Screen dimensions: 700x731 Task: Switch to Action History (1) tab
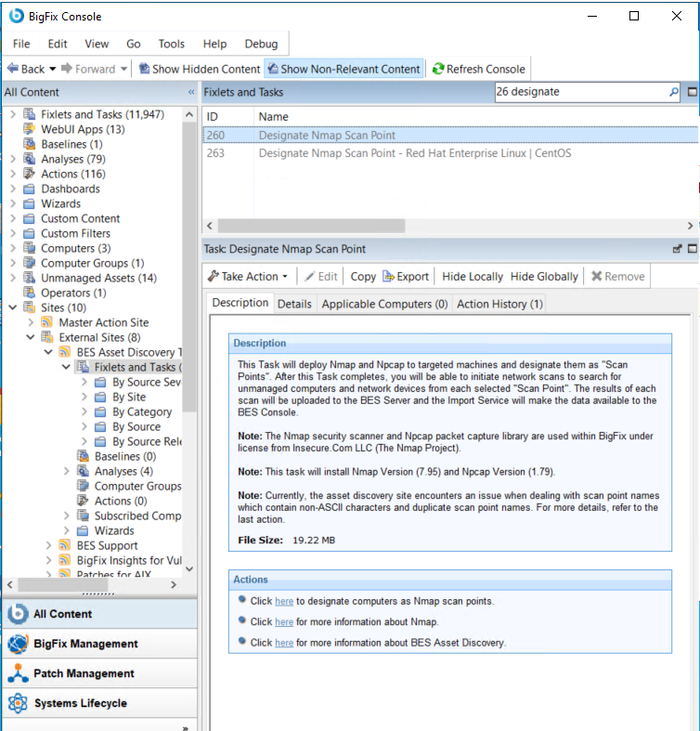[499, 304]
